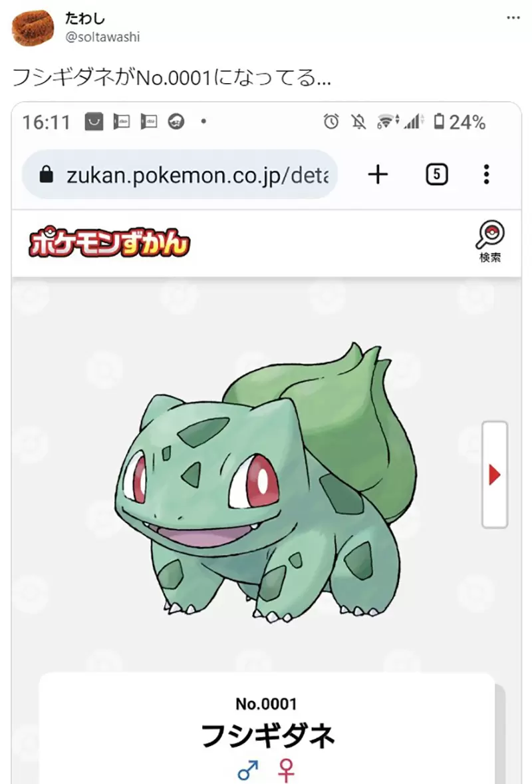532x784 pixels.
Task: Click the zukan.pokemon.co.jp address bar
Action: (x=180, y=174)
